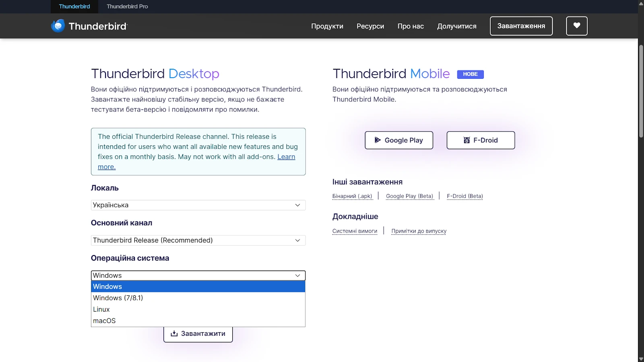Open the Системні вимоги link

tap(355, 231)
